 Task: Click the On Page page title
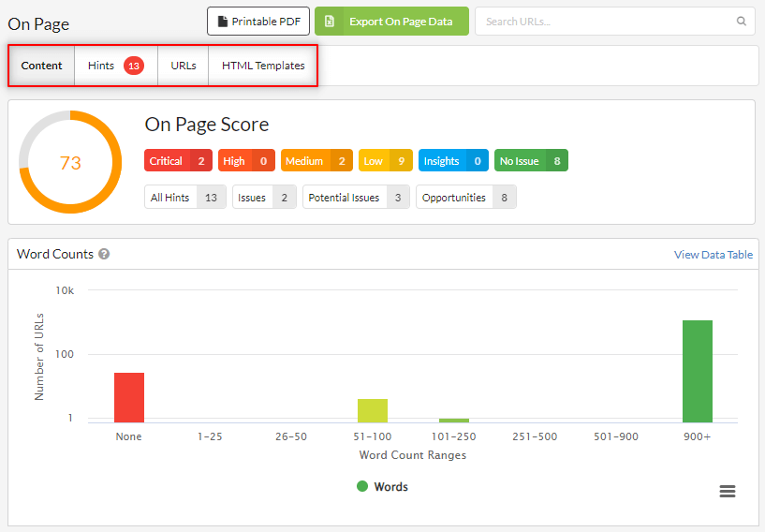click(38, 24)
